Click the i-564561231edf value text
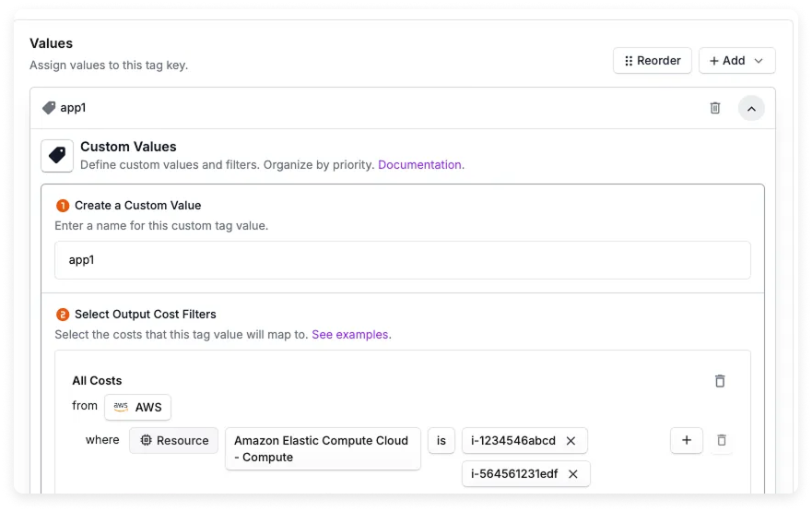The image size is (812, 512). tap(513, 473)
